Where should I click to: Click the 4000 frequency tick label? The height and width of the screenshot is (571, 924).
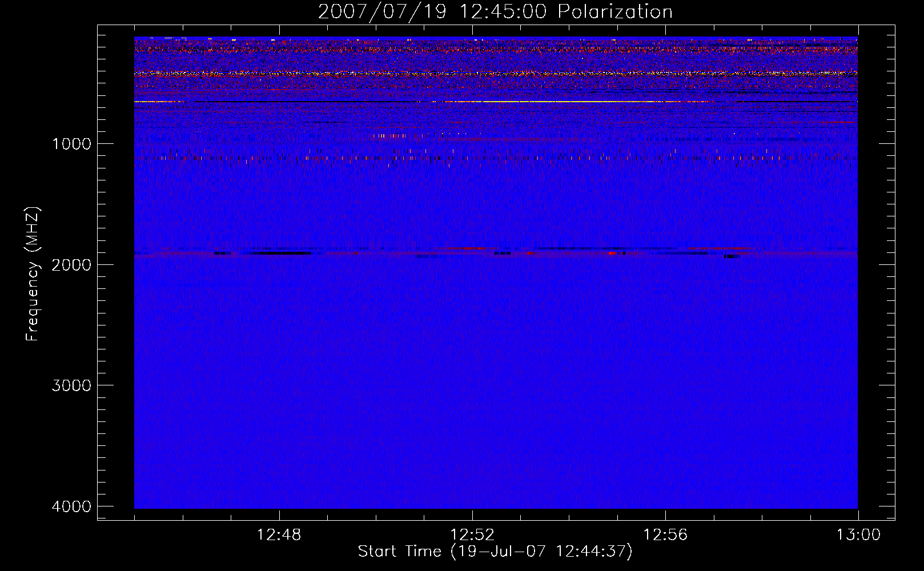point(71,506)
